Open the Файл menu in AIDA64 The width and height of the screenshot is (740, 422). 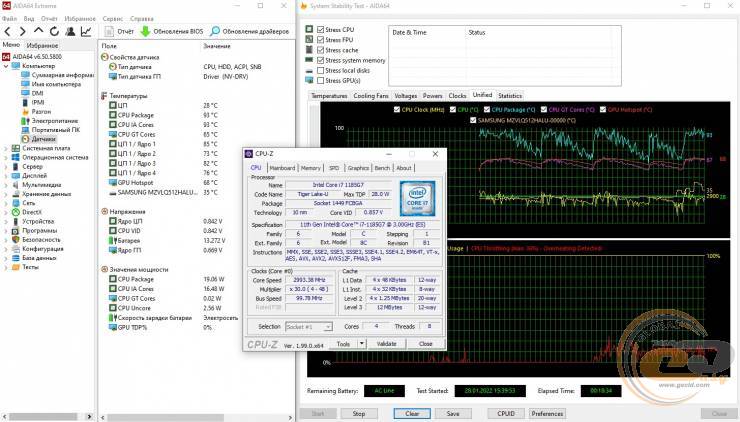coord(9,18)
